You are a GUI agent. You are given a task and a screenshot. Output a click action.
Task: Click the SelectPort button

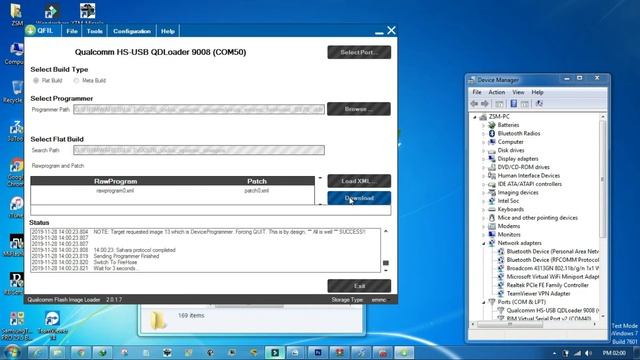(359, 52)
